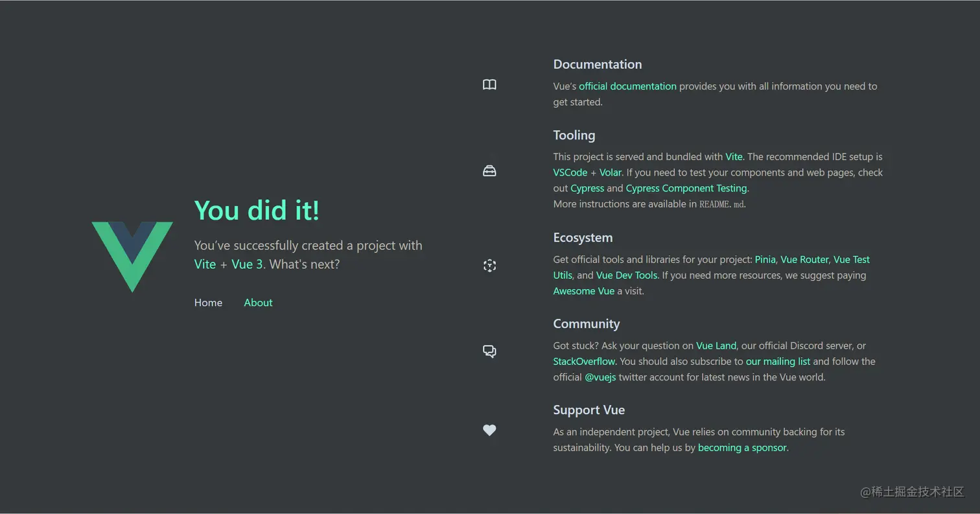Open the Cypress Component Testing link
The height and width of the screenshot is (514, 980).
[x=686, y=188]
